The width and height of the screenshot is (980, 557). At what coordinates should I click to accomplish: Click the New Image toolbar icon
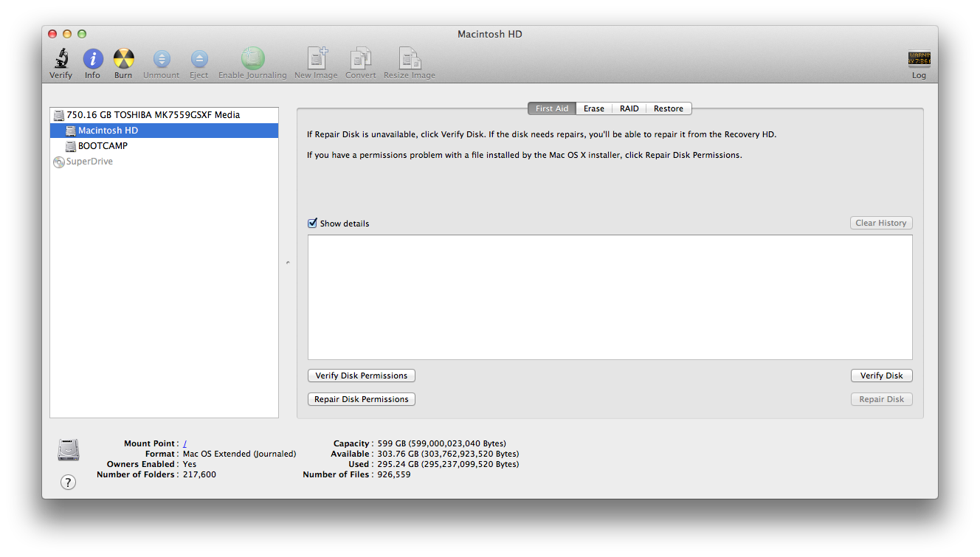[317, 58]
